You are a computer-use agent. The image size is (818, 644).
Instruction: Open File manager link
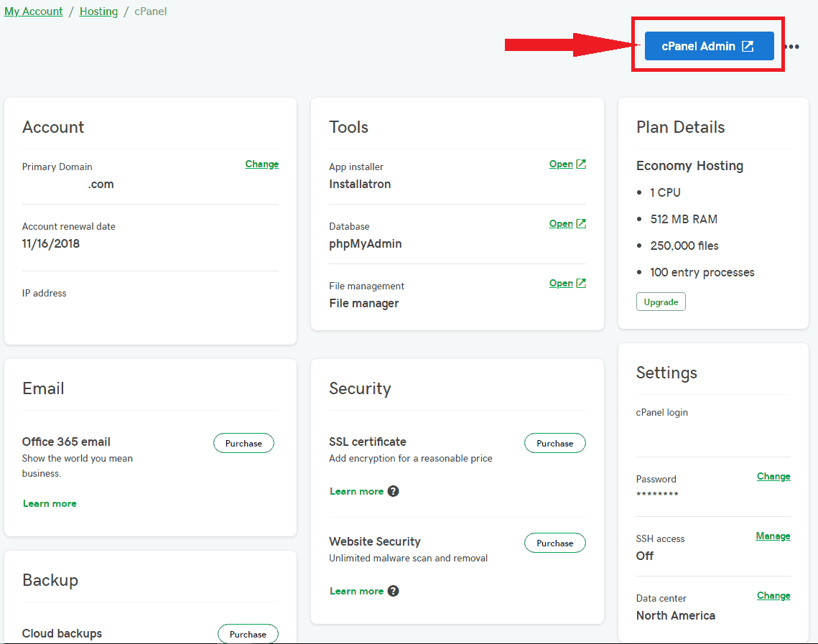pyautogui.click(x=561, y=283)
